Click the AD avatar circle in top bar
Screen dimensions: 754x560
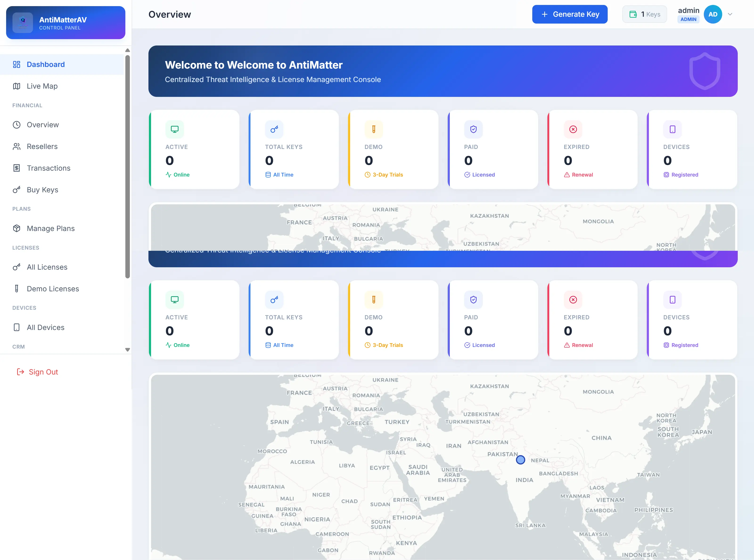pyautogui.click(x=713, y=14)
